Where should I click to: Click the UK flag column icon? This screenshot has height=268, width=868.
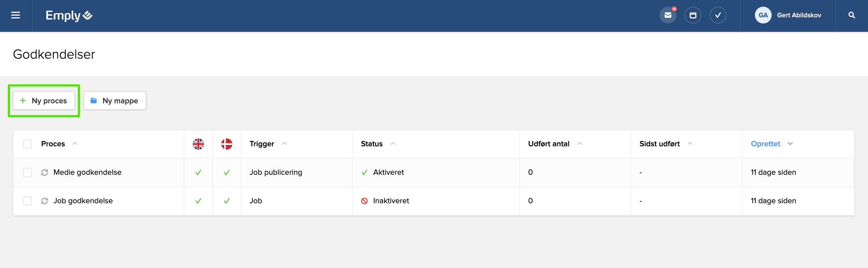click(x=198, y=144)
